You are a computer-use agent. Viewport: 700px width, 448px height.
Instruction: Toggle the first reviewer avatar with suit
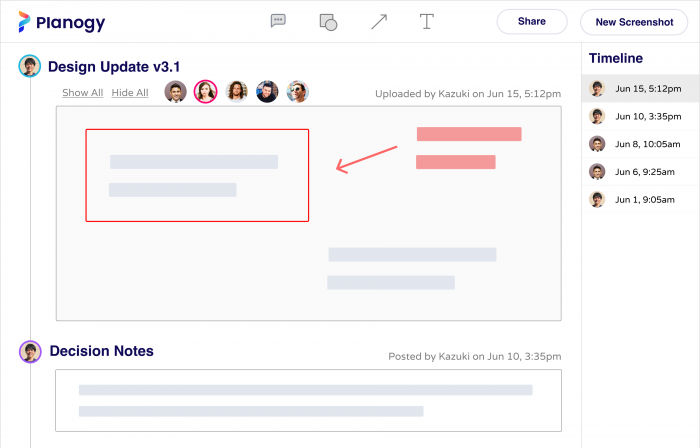point(175,91)
